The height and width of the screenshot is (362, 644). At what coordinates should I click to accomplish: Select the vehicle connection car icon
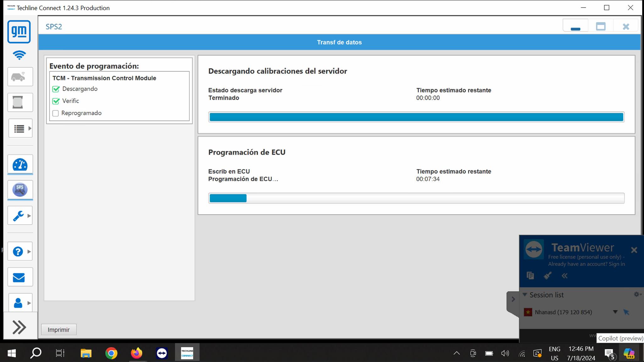pos(20,76)
